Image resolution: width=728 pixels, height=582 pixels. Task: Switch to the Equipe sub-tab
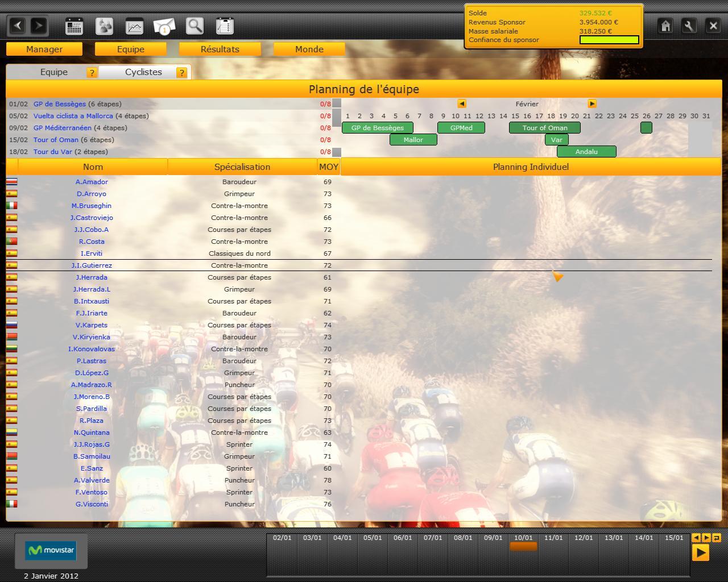pos(53,72)
